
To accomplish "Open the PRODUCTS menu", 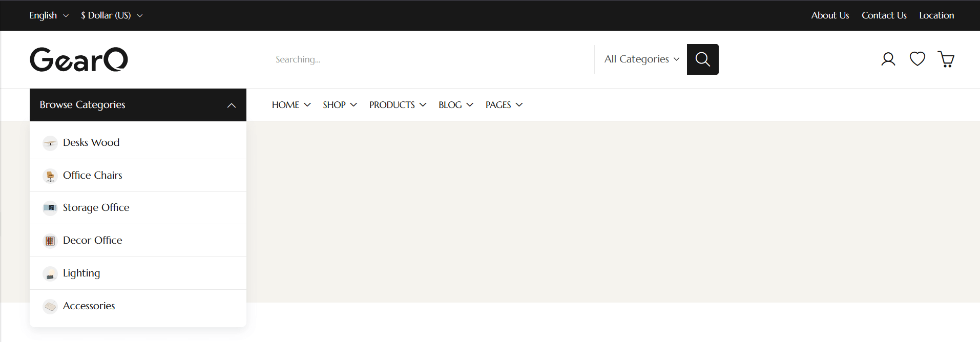I will 398,105.
